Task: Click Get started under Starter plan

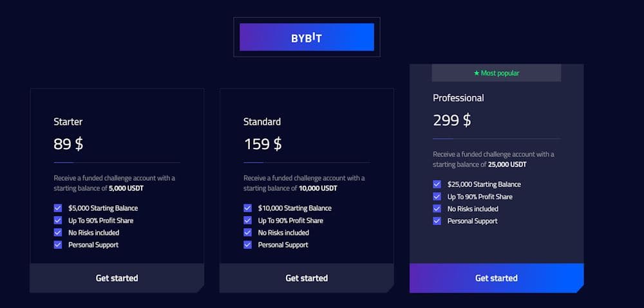Action: [117, 278]
